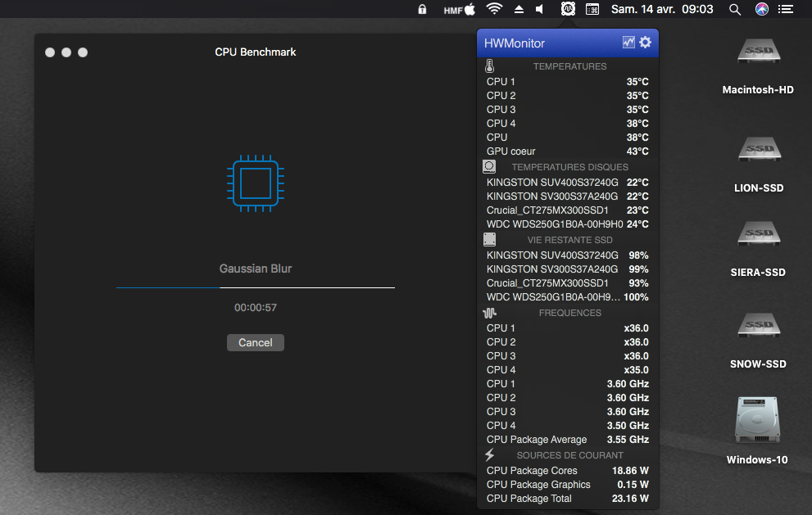Click the thermometer icon beside TEMPERATURES

(489, 66)
